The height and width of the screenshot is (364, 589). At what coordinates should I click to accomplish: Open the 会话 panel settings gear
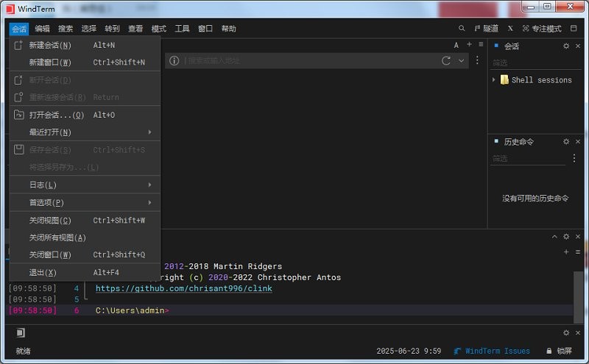[x=565, y=46]
